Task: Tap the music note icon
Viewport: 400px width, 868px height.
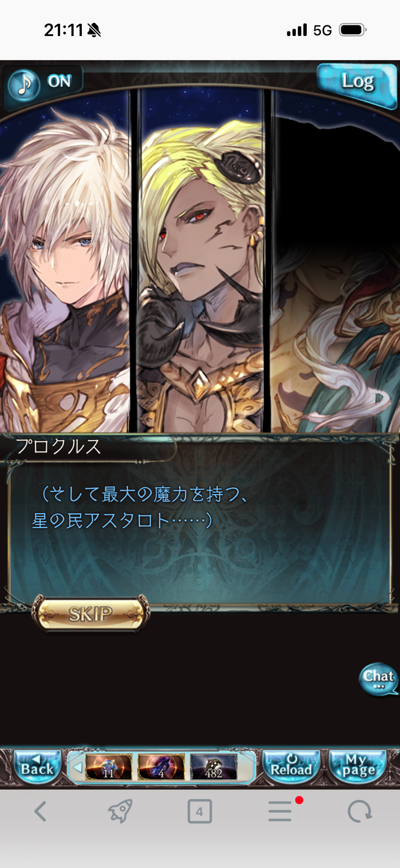Action: 24,85
